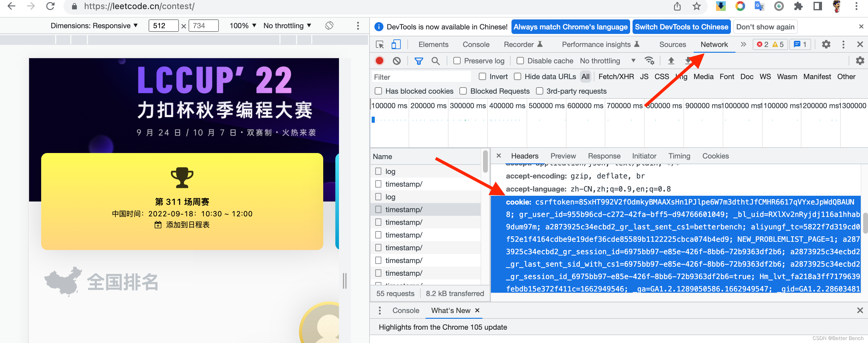The width and height of the screenshot is (868, 343).
Task: Import HAR file via upload icon
Action: [x=671, y=61]
